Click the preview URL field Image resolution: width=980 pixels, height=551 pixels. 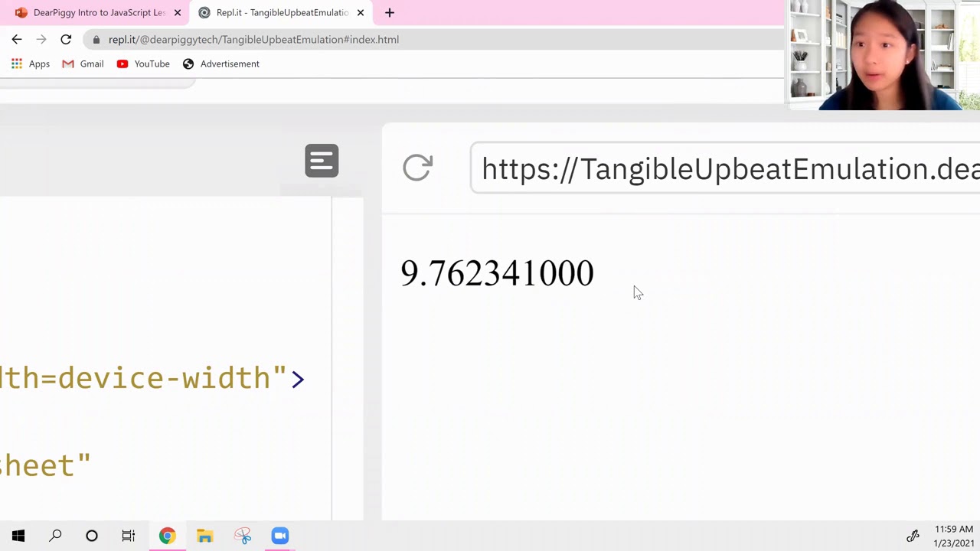725,168
